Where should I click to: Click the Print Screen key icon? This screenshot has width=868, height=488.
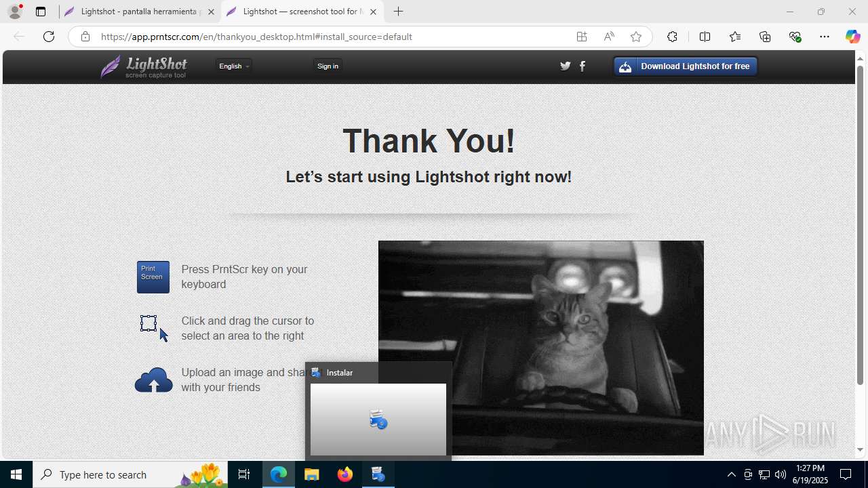point(153,277)
